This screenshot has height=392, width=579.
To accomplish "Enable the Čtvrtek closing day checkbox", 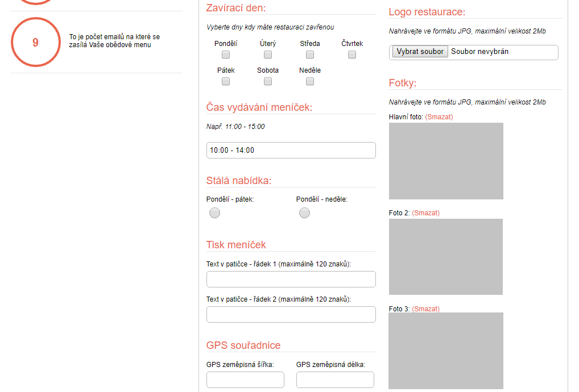I will click(352, 55).
